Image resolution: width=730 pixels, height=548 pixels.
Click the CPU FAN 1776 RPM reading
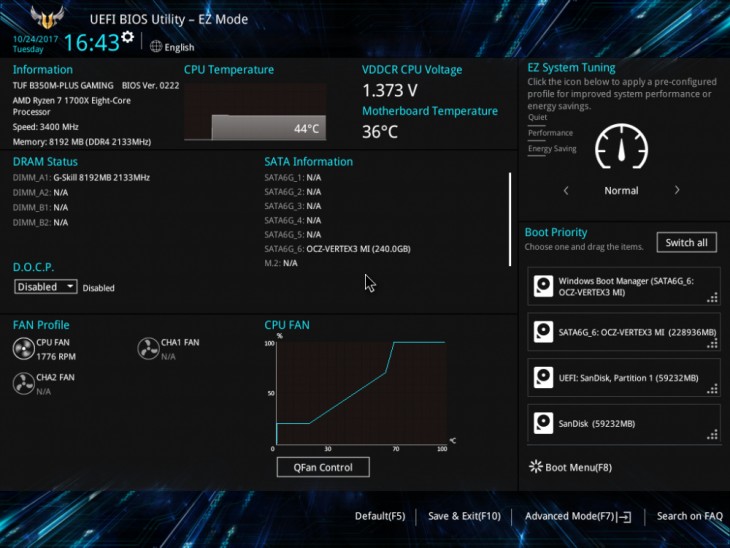click(56, 357)
